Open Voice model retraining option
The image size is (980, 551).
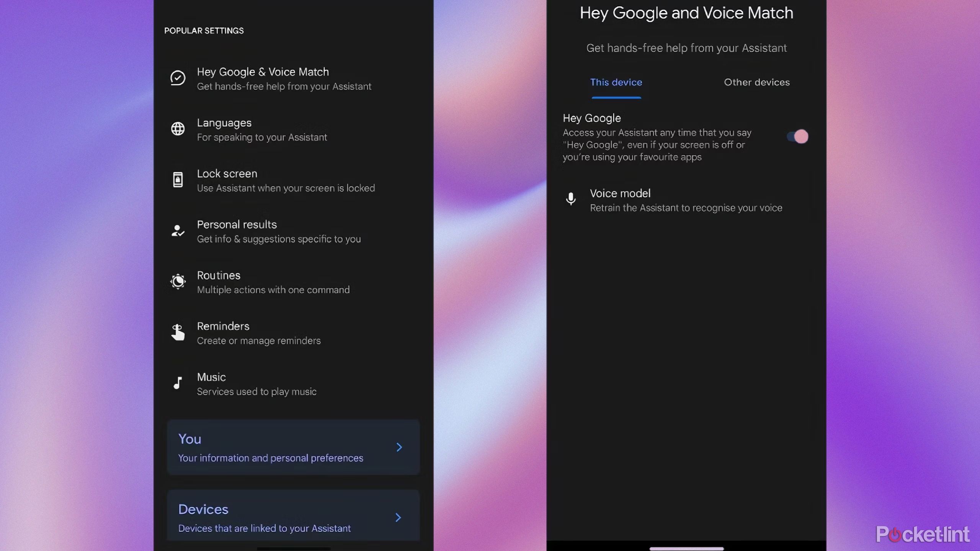pyautogui.click(x=686, y=200)
